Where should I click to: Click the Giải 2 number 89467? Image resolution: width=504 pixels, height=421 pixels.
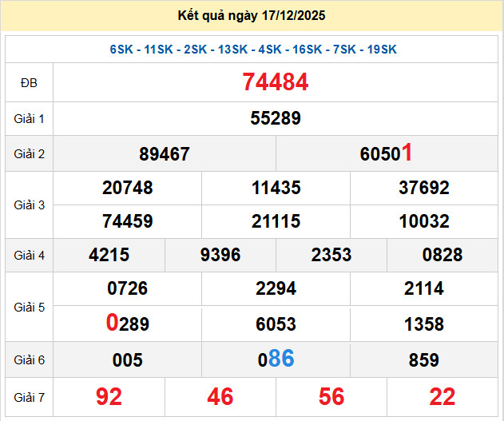pyautogui.click(x=164, y=154)
